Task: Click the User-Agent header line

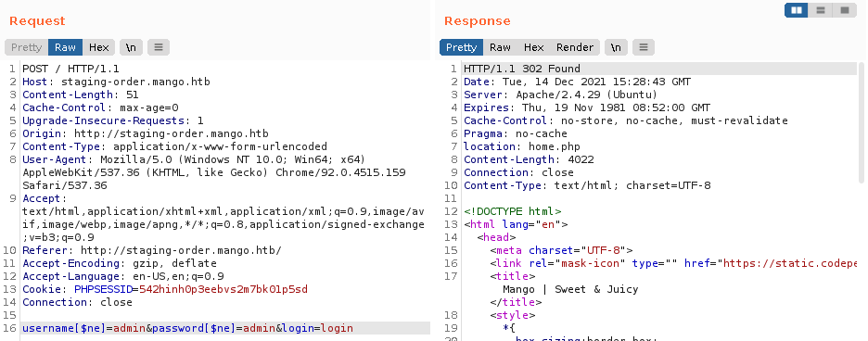Action: click(213, 172)
